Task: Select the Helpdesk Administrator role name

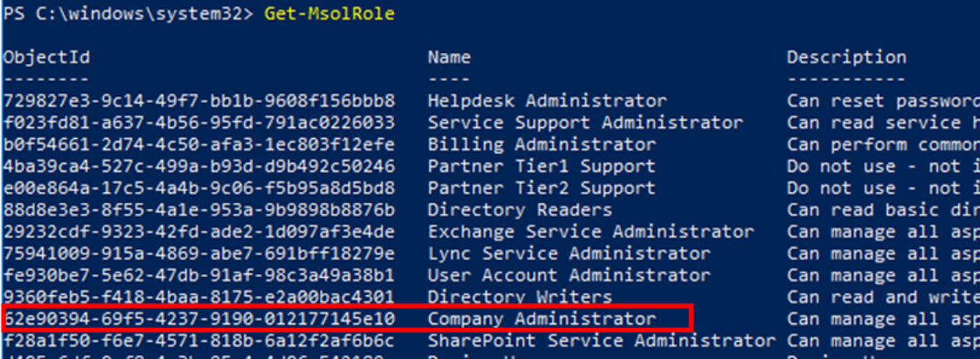Action: (547, 101)
